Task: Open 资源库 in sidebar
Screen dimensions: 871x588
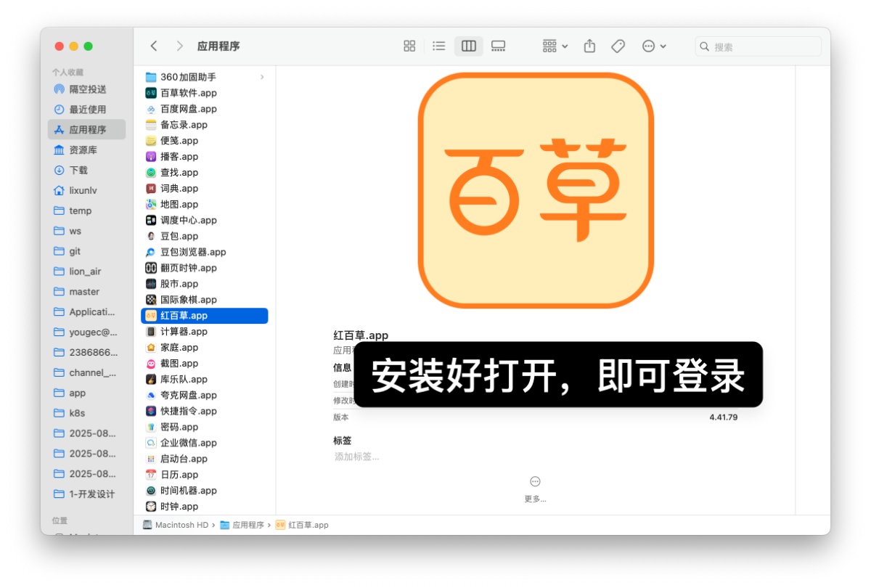Action: (x=87, y=150)
